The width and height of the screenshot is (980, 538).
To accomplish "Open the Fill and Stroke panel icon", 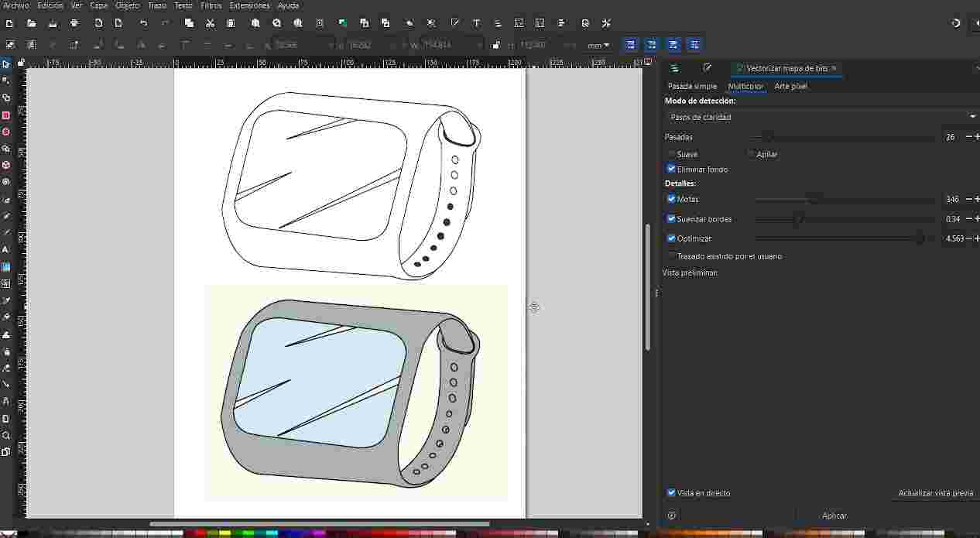I will click(707, 68).
